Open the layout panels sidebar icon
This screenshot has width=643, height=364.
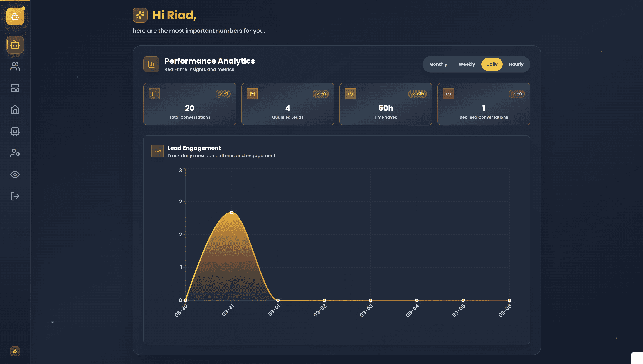click(x=15, y=88)
